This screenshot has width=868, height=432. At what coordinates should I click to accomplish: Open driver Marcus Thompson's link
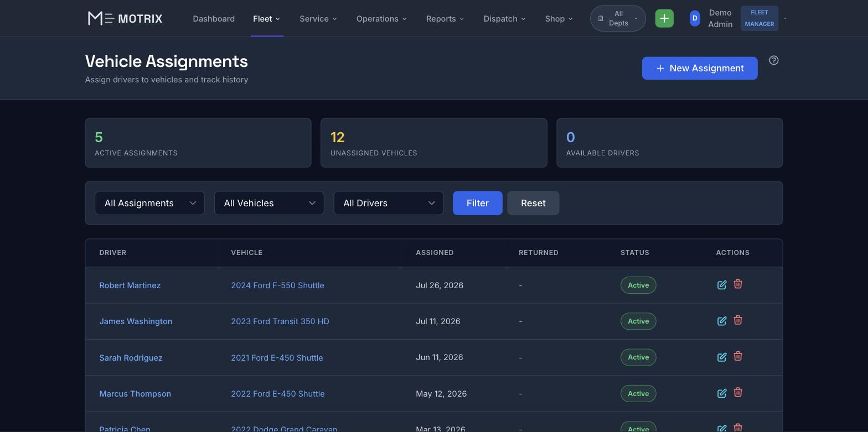[x=135, y=394]
